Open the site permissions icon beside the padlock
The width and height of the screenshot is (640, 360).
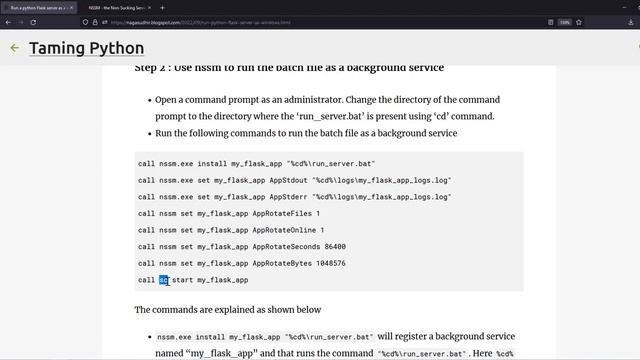click(x=105, y=22)
